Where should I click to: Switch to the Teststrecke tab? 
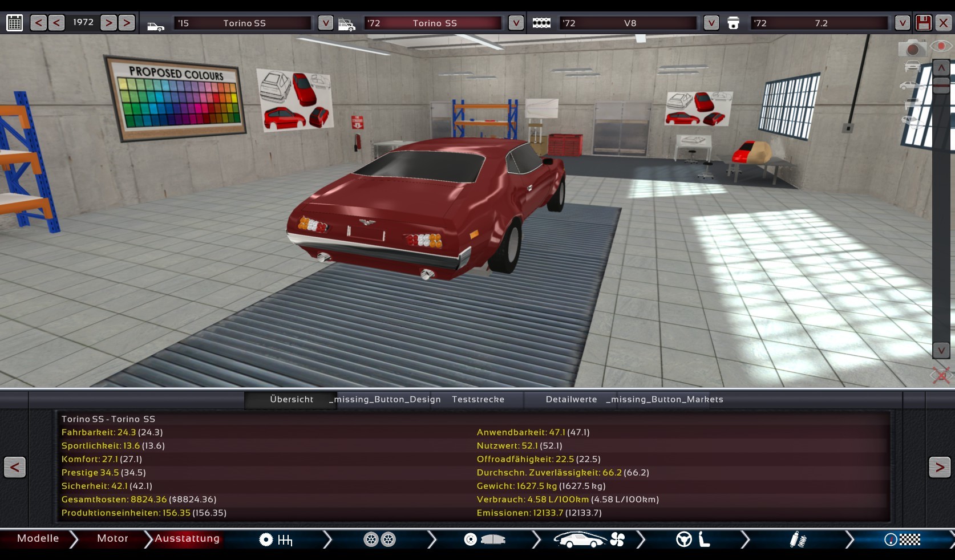[x=478, y=399]
